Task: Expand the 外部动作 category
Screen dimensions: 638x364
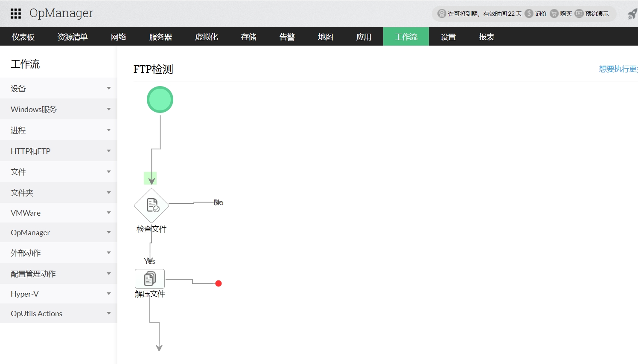Action: pos(58,253)
